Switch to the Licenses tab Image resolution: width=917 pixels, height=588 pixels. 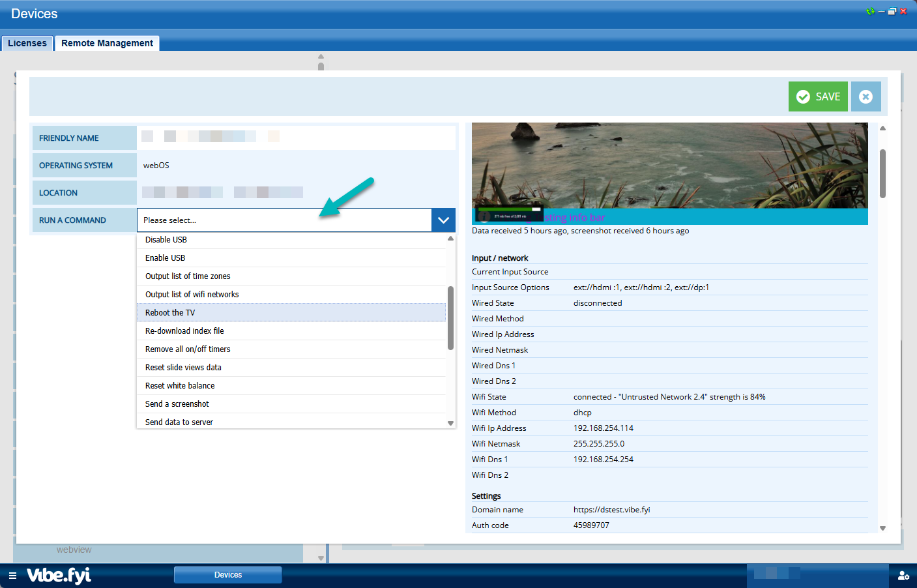(27, 43)
